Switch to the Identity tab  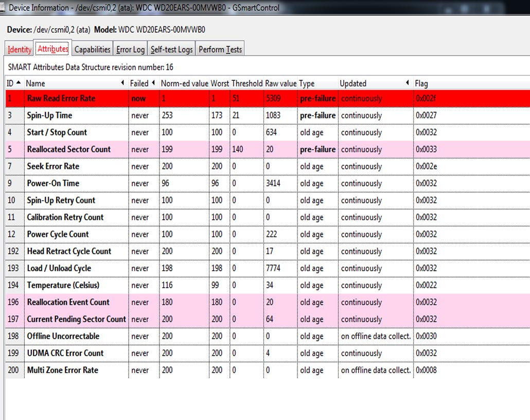click(19, 49)
